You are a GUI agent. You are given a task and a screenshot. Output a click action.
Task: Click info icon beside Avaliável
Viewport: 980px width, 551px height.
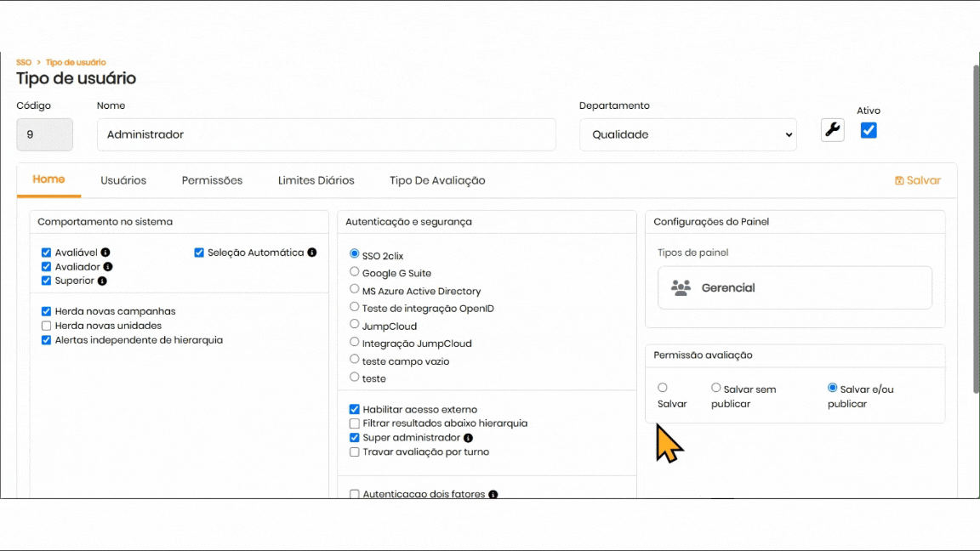coord(105,253)
